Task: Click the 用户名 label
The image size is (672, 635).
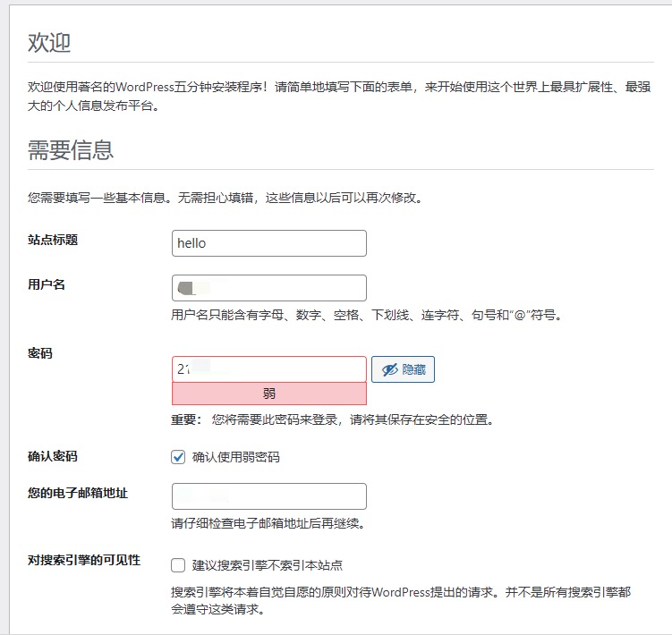Action: (47, 284)
